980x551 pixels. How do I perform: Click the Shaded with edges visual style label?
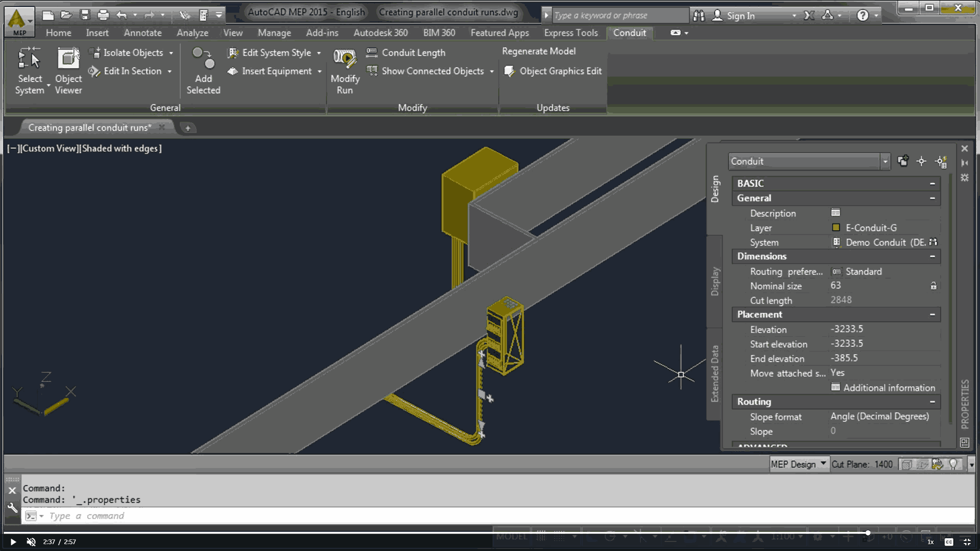(x=120, y=148)
